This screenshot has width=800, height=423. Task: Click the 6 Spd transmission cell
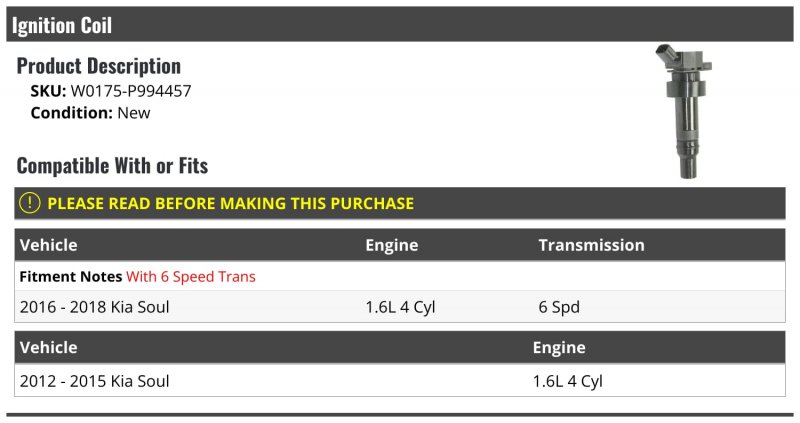tap(559, 307)
